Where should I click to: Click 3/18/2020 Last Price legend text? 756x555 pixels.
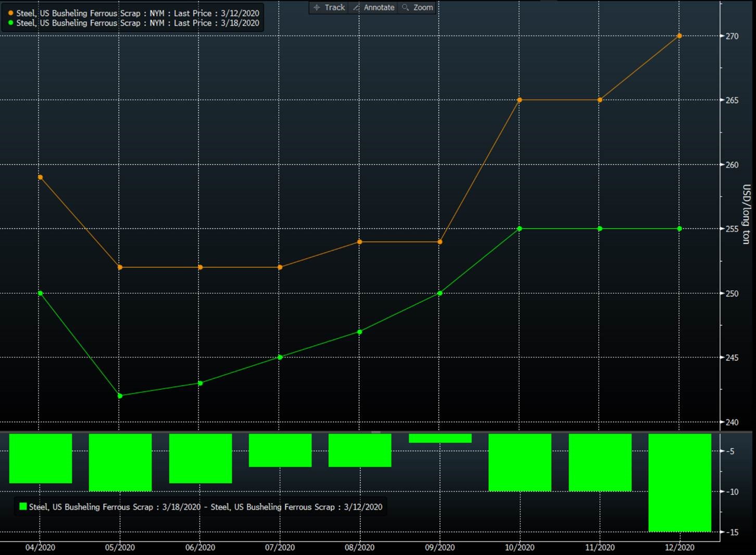coord(137,23)
